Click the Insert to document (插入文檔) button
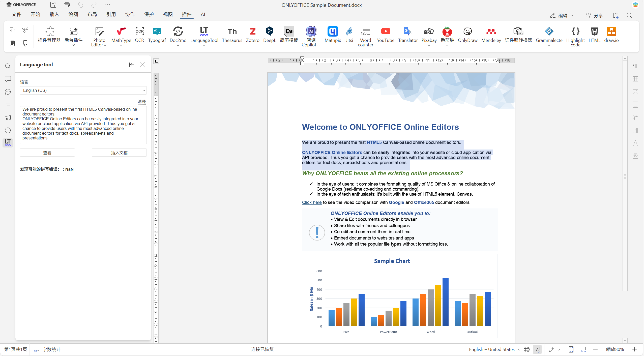 click(x=119, y=153)
